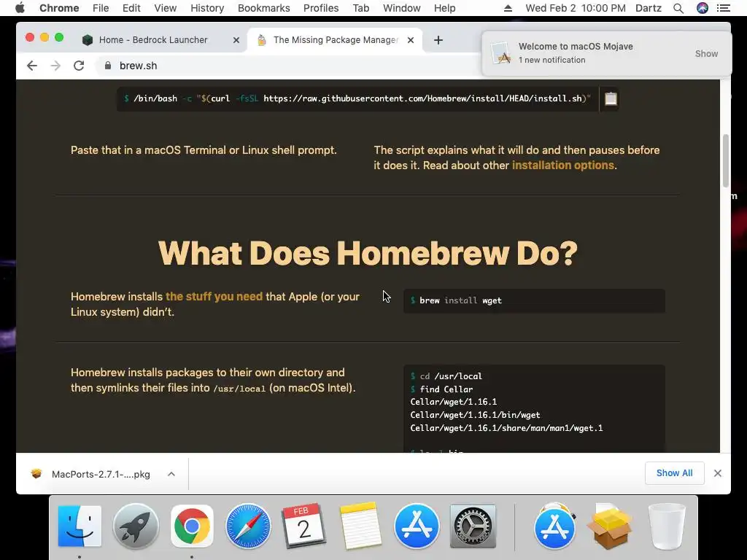View site info via the lock icon
The image size is (747, 560).
[x=108, y=66]
